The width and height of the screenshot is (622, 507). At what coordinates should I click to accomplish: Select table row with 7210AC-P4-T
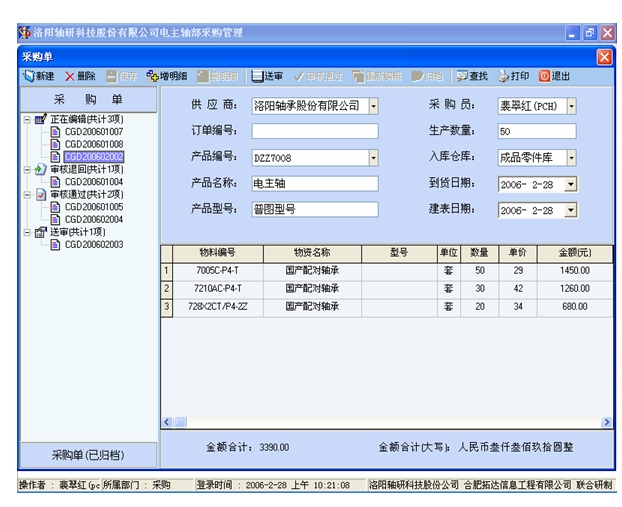(x=218, y=288)
